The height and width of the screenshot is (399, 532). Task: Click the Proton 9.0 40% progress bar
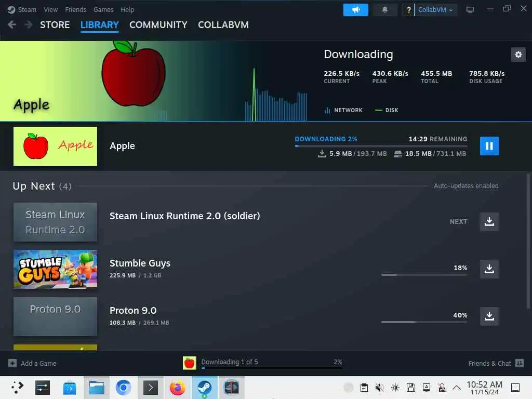click(x=424, y=322)
